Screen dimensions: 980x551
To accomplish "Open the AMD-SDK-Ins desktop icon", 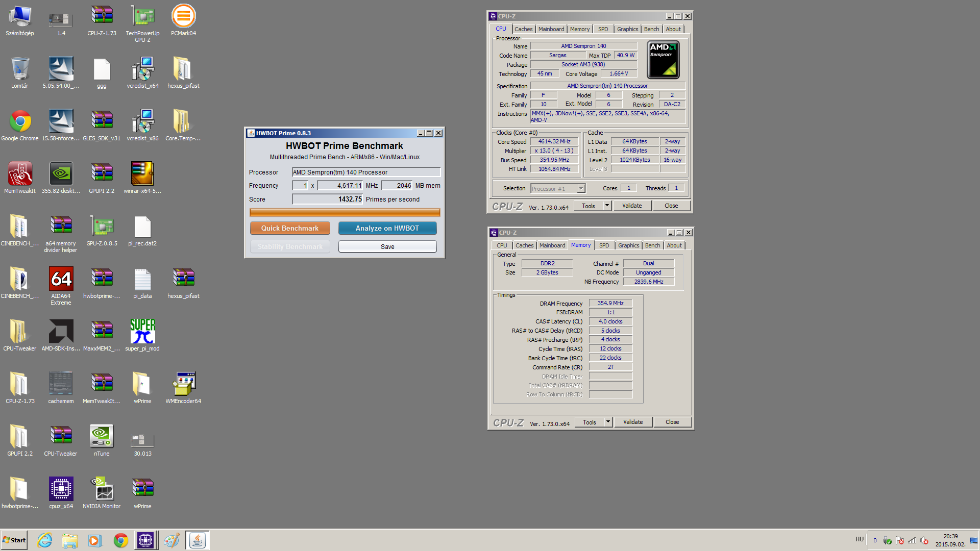I will point(61,336).
